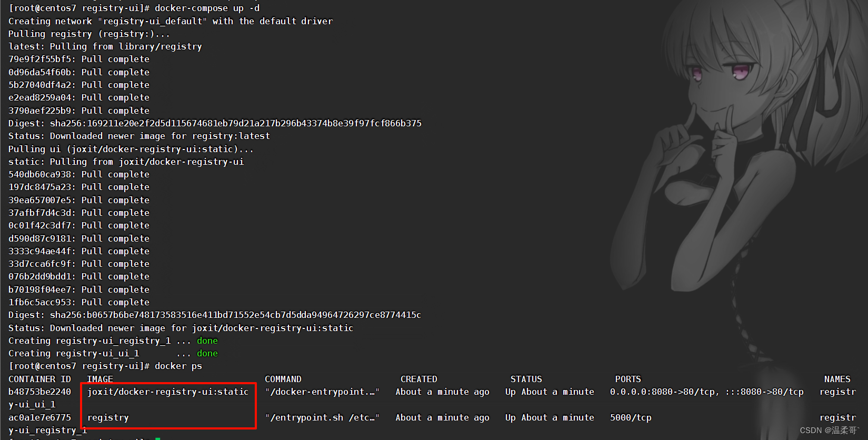The image size is (868, 440).
Task: Select the 'latest: Pulling from library/registry' line
Action: 105,46
